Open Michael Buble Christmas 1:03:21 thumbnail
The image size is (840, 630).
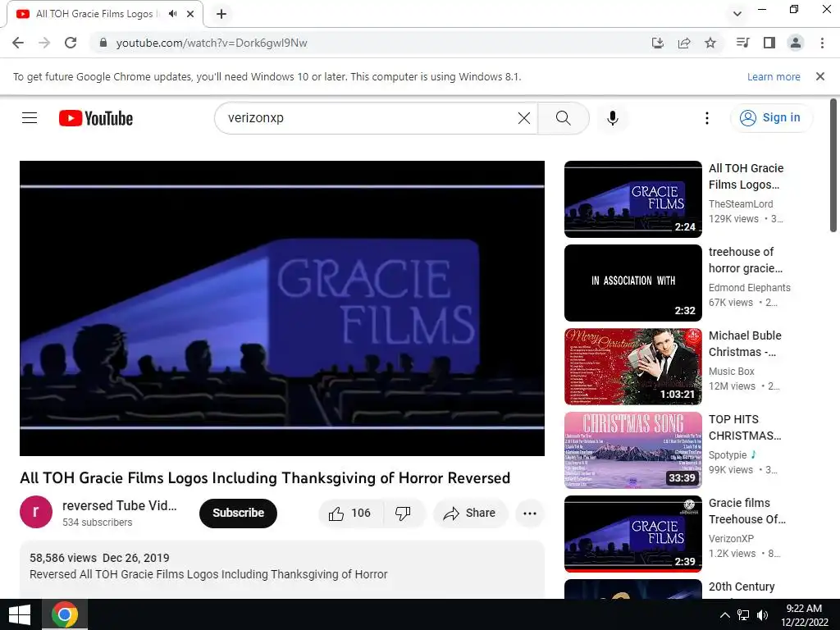click(x=632, y=367)
